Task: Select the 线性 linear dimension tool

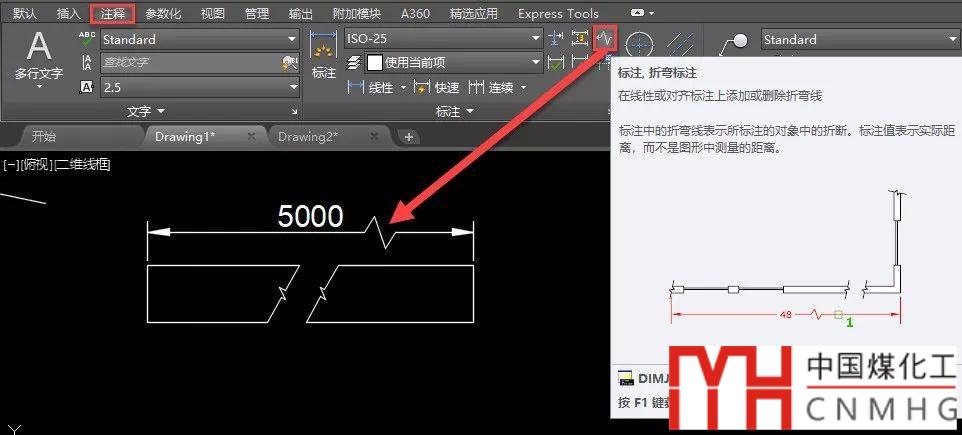Action: pyautogui.click(x=371, y=88)
